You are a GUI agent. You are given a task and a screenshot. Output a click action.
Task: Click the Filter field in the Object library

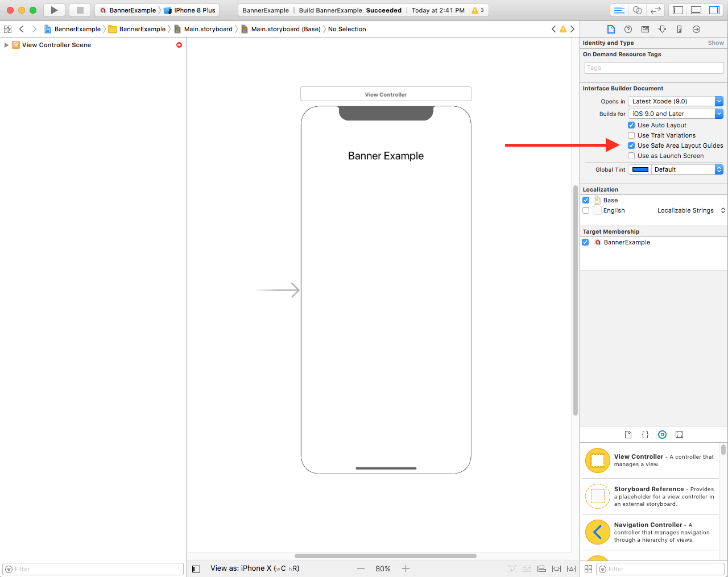click(660, 569)
